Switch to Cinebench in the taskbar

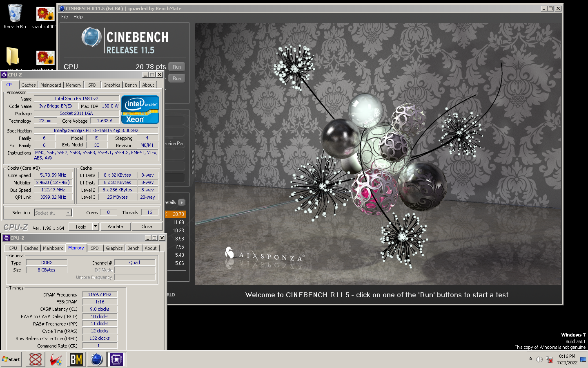pos(96,359)
